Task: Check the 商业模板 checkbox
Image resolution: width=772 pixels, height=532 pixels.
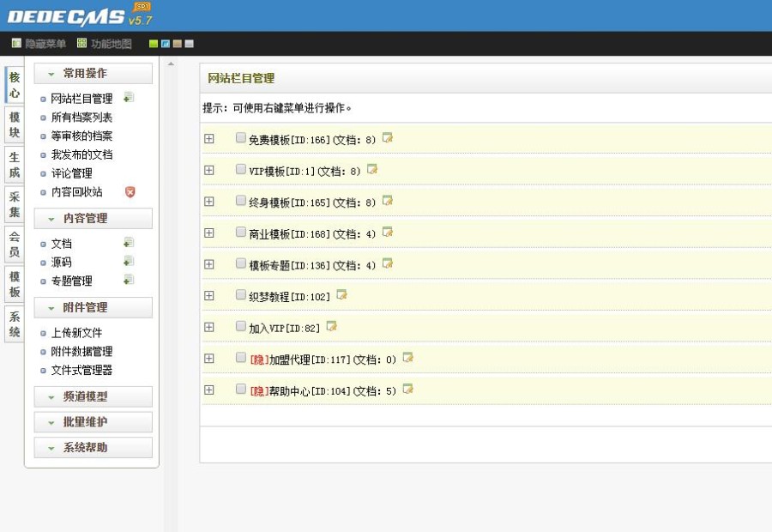Action: pos(241,232)
